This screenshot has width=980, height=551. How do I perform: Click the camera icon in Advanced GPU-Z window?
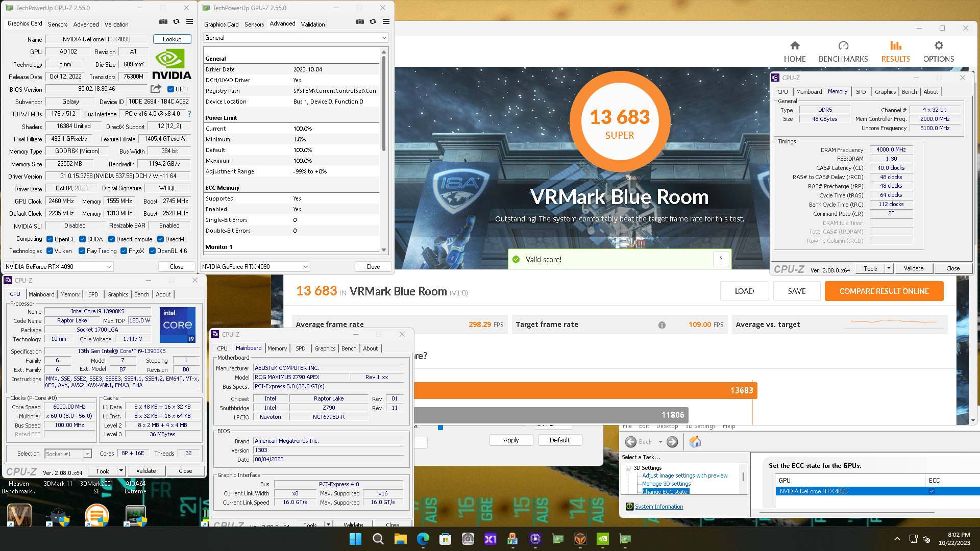coord(360,21)
